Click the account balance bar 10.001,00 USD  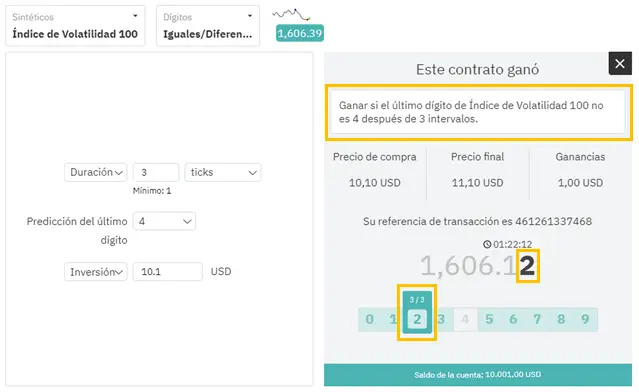tap(478, 375)
